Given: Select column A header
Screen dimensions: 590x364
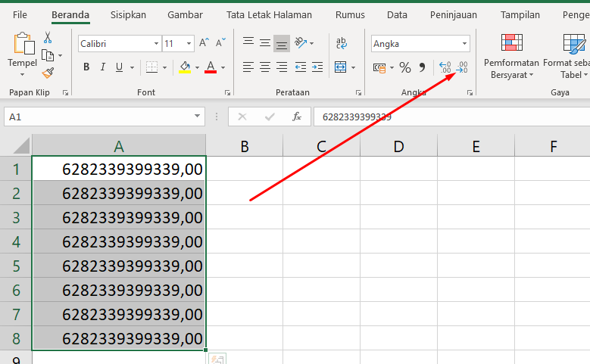Looking at the screenshot, I should point(119,145).
